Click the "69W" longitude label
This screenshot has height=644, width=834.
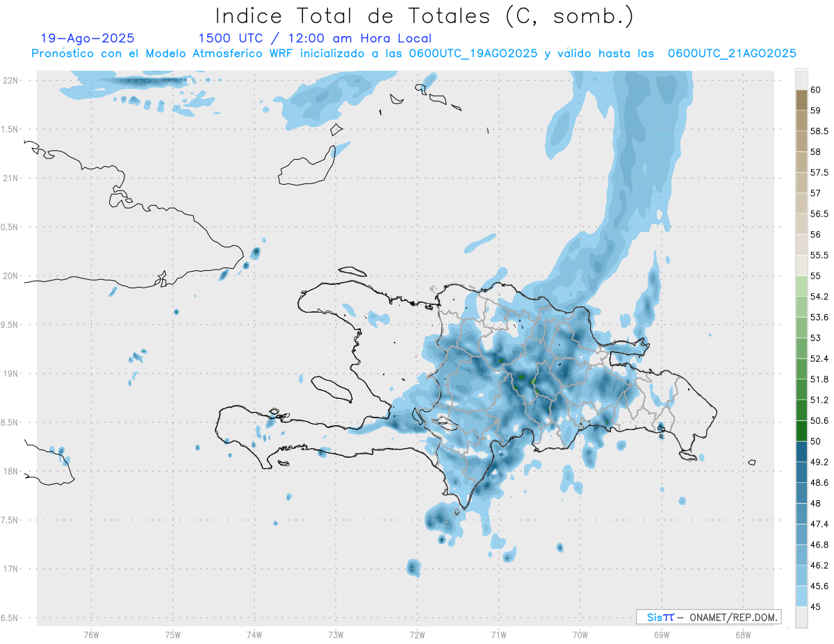click(662, 634)
